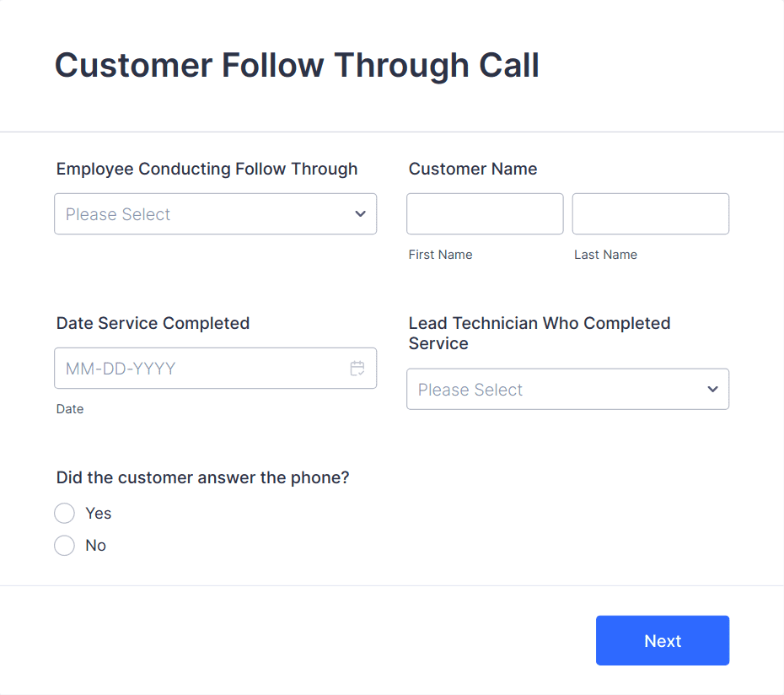
Task: Select No for customer answered phone
Action: (65, 545)
